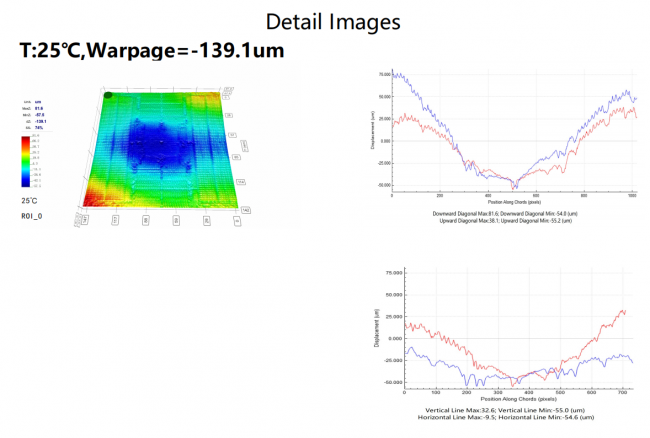Open the diagonal displacement line chart

(x=507, y=137)
